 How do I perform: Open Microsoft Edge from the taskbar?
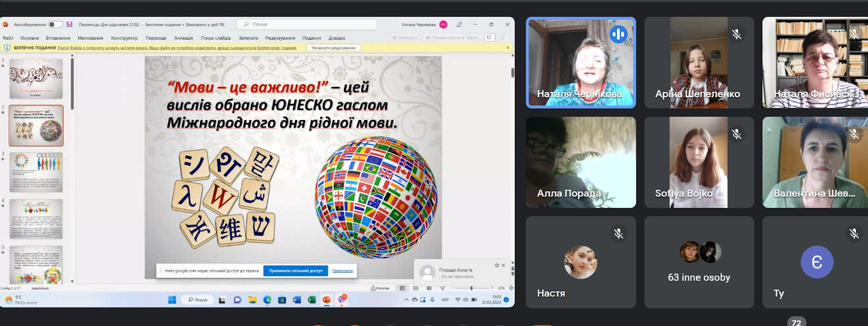(267, 299)
